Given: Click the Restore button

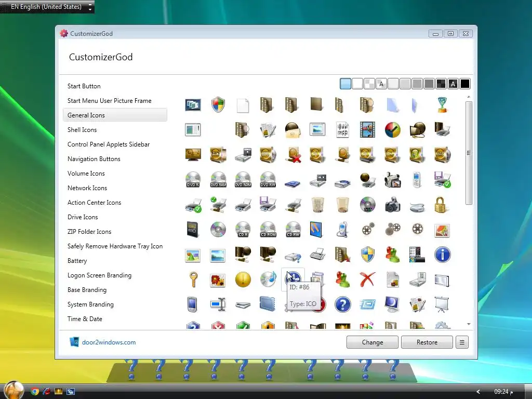Looking at the screenshot, I should pos(427,342).
